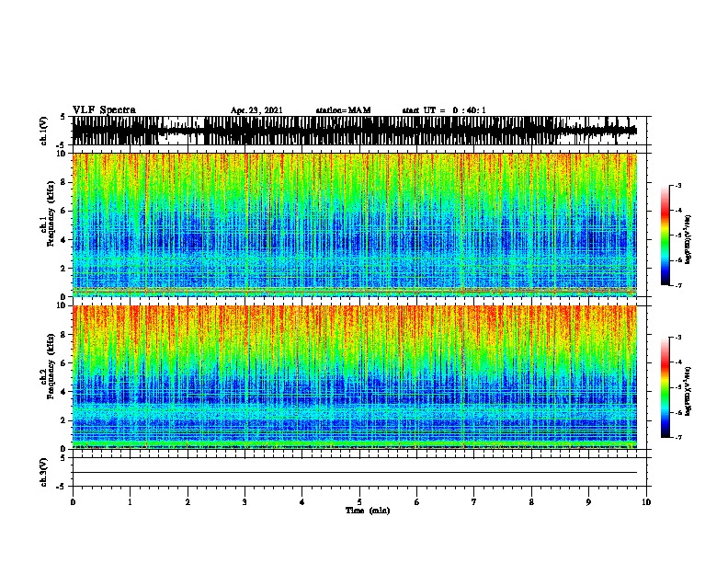Click the "start UT = 0 : 40: 1" text
The image size is (728, 563).
(x=444, y=110)
